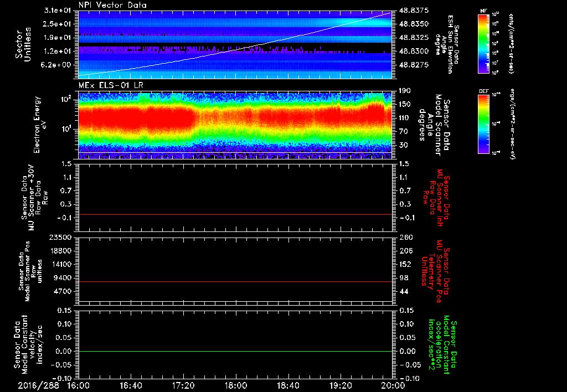Screen dimensions: 567x392
Task: Click the '9400' scanner position tick
Action: (x=62, y=278)
